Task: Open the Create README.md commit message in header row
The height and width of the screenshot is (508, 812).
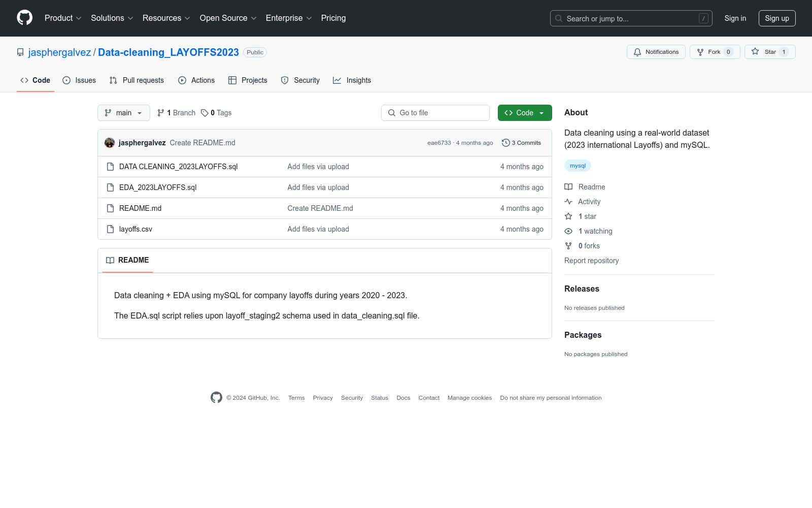Action: click(x=202, y=143)
